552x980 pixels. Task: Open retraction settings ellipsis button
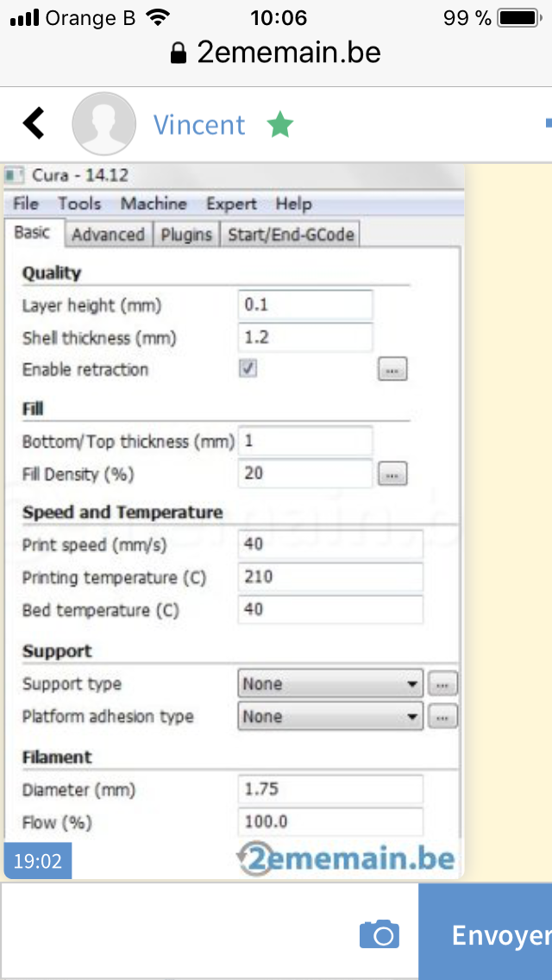pyautogui.click(x=392, y=369)
